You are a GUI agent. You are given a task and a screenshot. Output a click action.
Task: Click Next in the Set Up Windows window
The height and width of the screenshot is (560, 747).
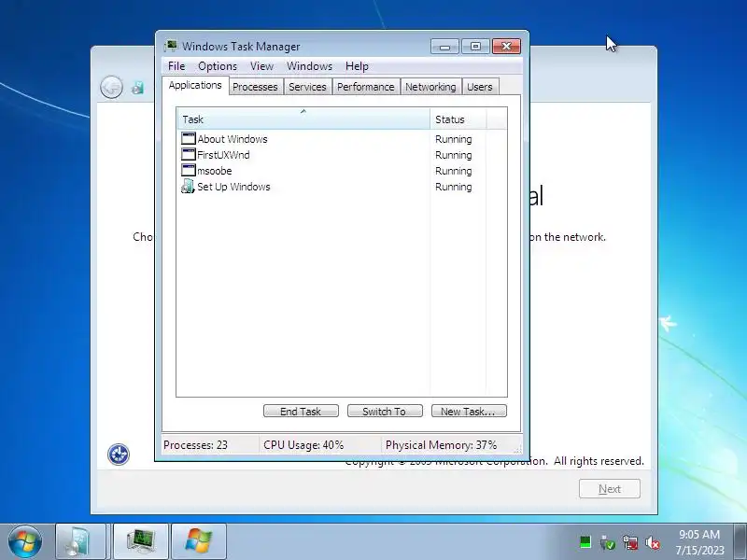pyautogui.click(x=610, y=488)
